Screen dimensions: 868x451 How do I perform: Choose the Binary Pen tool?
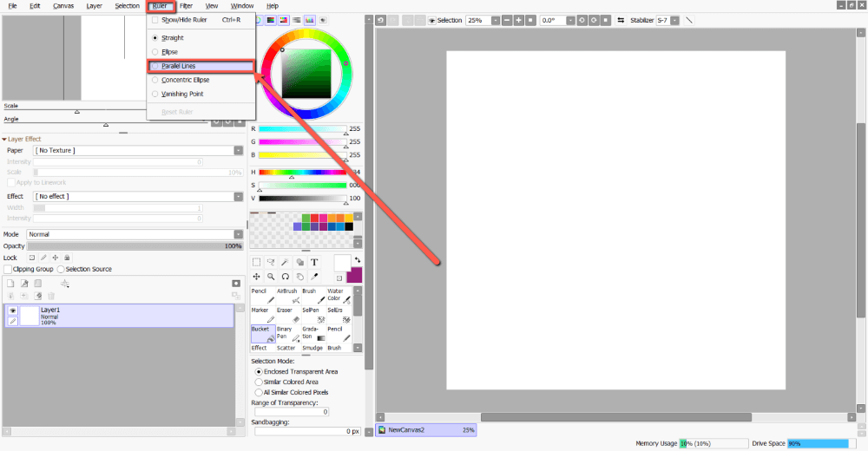[x=288, y=334]
